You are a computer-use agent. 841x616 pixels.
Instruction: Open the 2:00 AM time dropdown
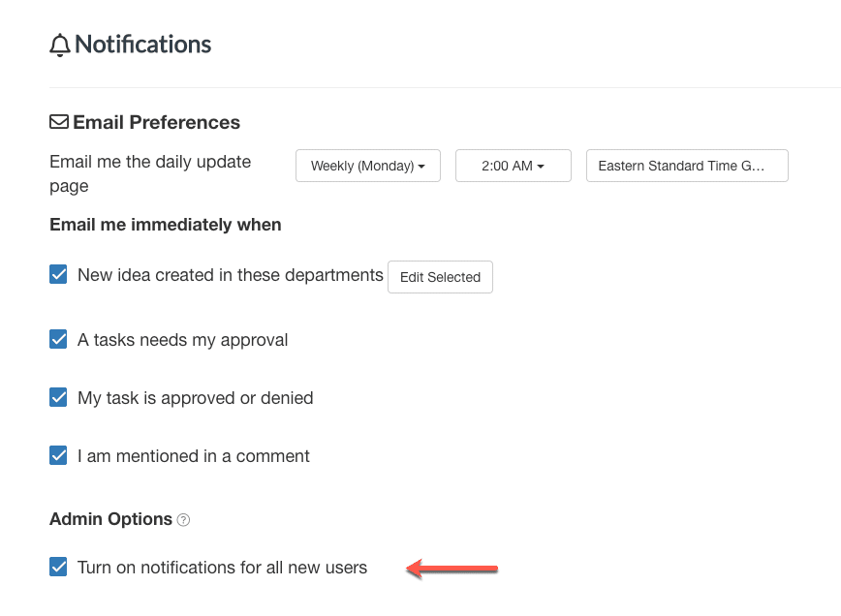click(x=514, y=166)
